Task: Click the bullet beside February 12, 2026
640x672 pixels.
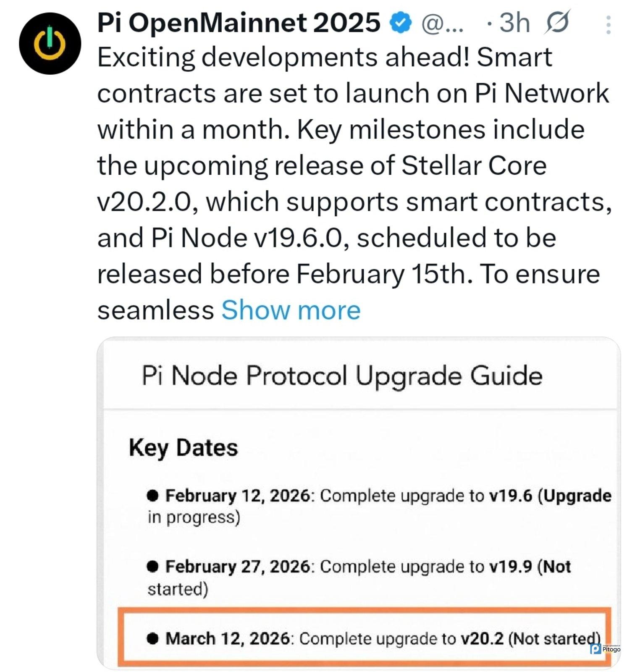Action: pyautogui.click(x=152, y=496)
